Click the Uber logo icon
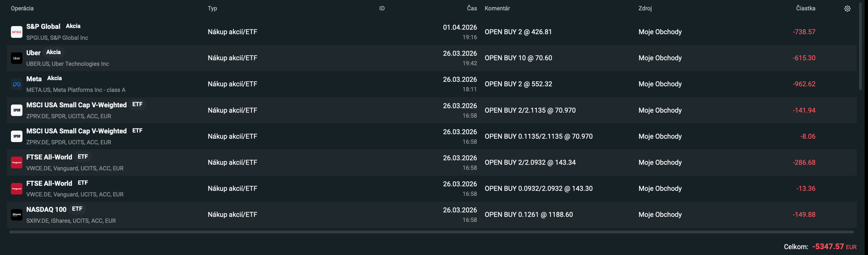 (x=17, y=58)
